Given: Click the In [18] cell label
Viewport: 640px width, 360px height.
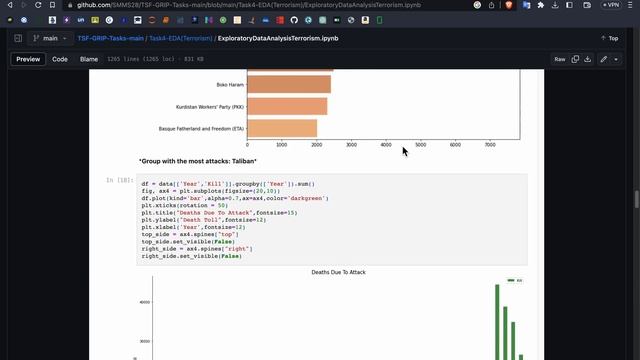Looking at the screenshot, I should (x=119, y=180).
